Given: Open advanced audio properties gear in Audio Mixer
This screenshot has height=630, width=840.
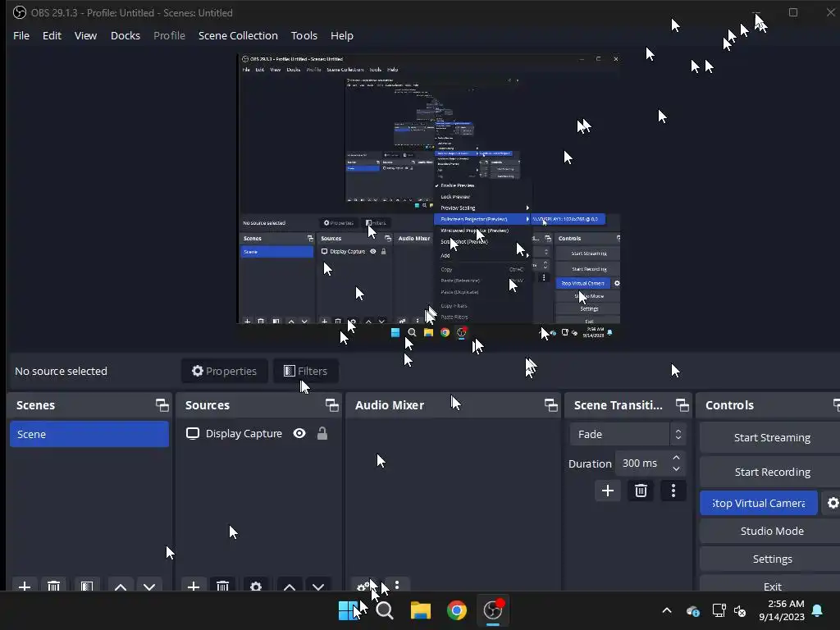Looking at the screenshot, I should click(x=363, y=586).
